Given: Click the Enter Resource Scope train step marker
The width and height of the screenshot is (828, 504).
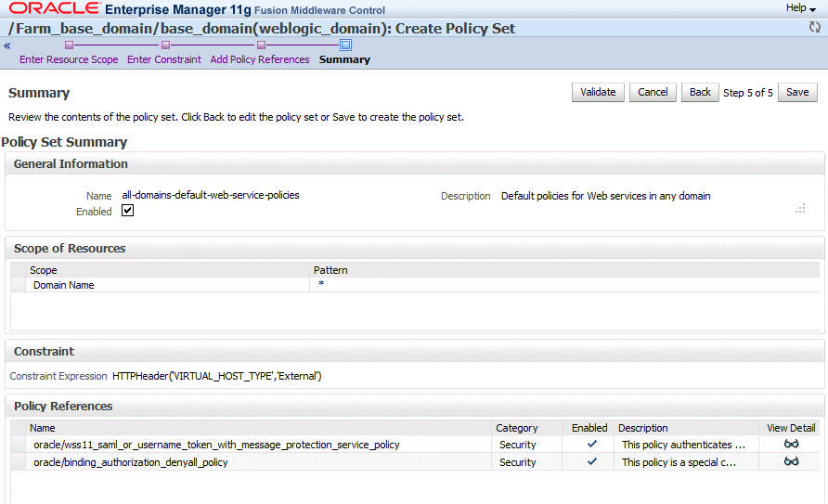Looking at the screenshot, I should tap(70, 45).
